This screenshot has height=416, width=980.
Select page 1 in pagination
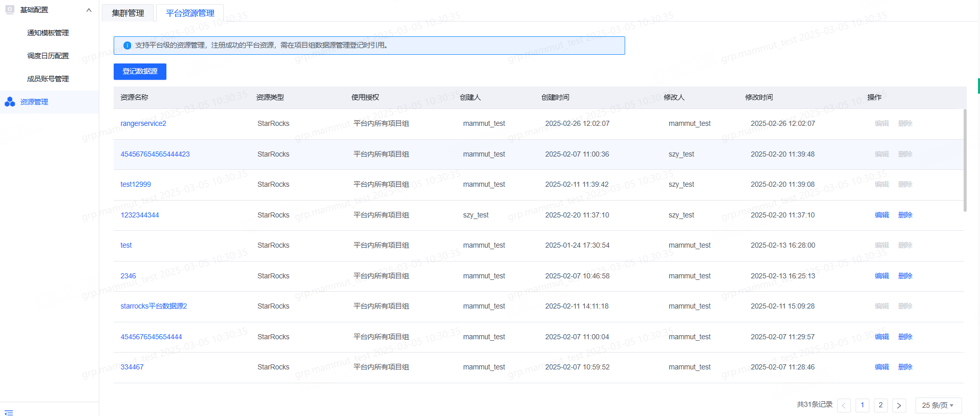point(862,405)
